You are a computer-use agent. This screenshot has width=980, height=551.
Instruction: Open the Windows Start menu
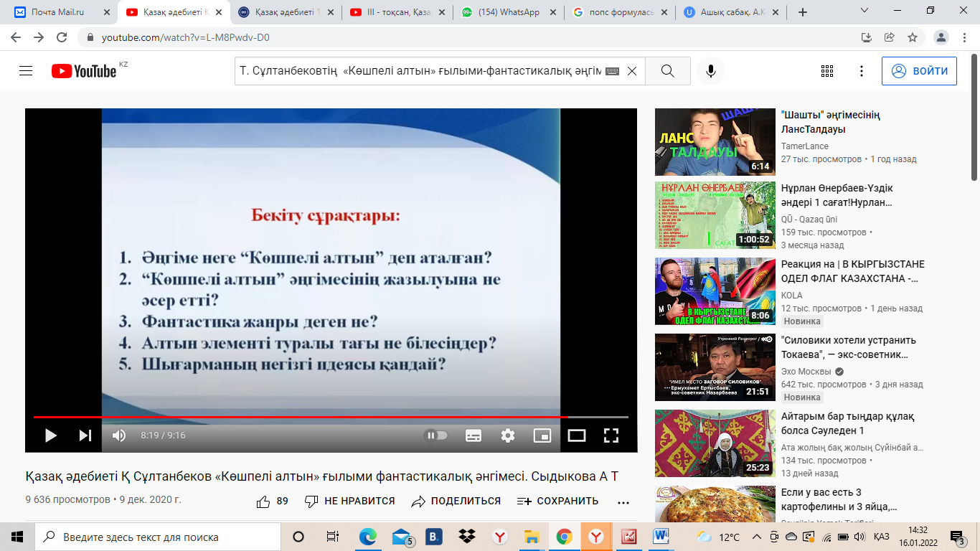tap(17, 537)
